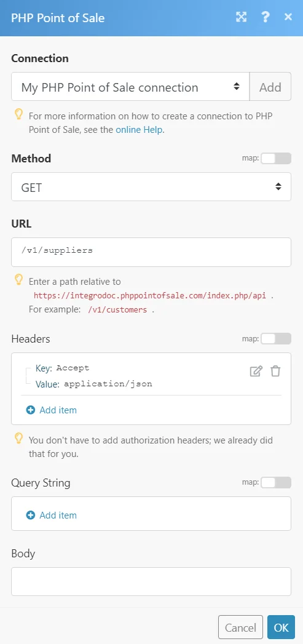The height and width of the screenshot is (644, 303).
Task: Open the help question mark icon
Action: pos(266,17)
